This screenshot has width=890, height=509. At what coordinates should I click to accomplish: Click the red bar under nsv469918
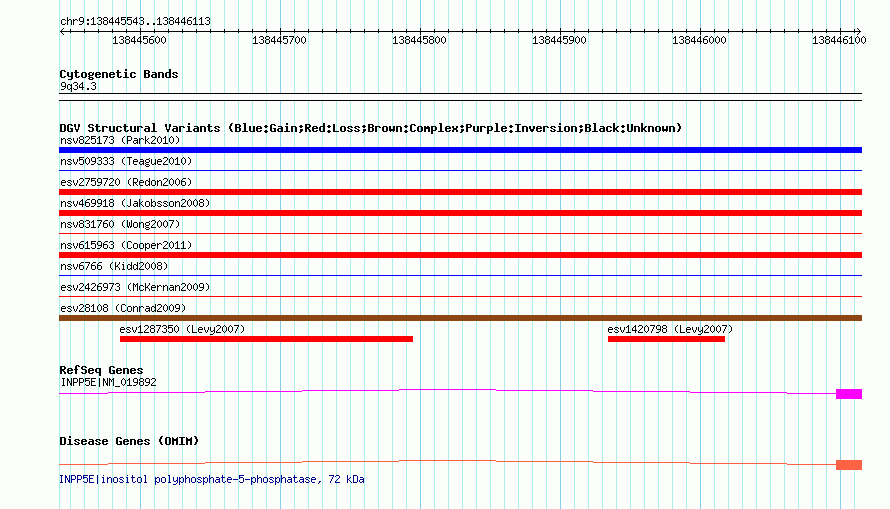[460, 213]
